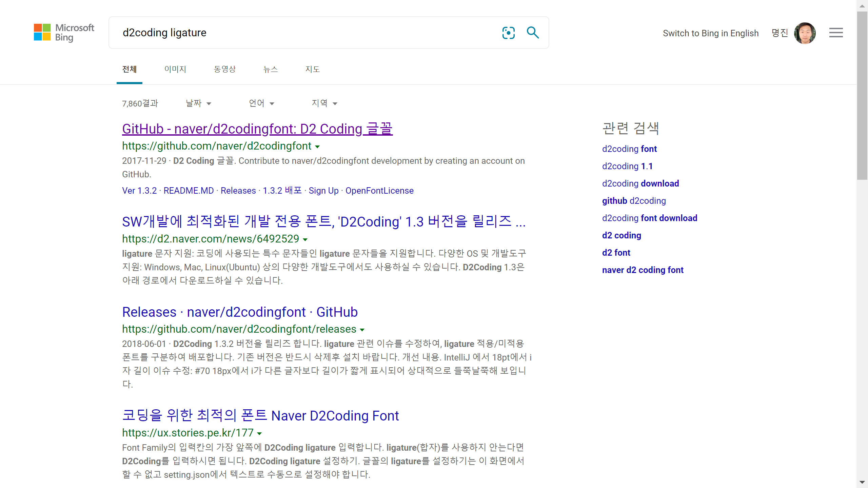Click the user profile avatar
This screenshot has width=868, height=488.
pyautogui.click(x=805, y=33)
